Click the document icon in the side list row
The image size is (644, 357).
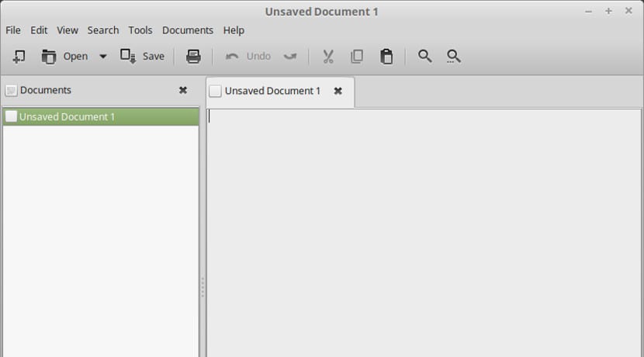point(11,116)
